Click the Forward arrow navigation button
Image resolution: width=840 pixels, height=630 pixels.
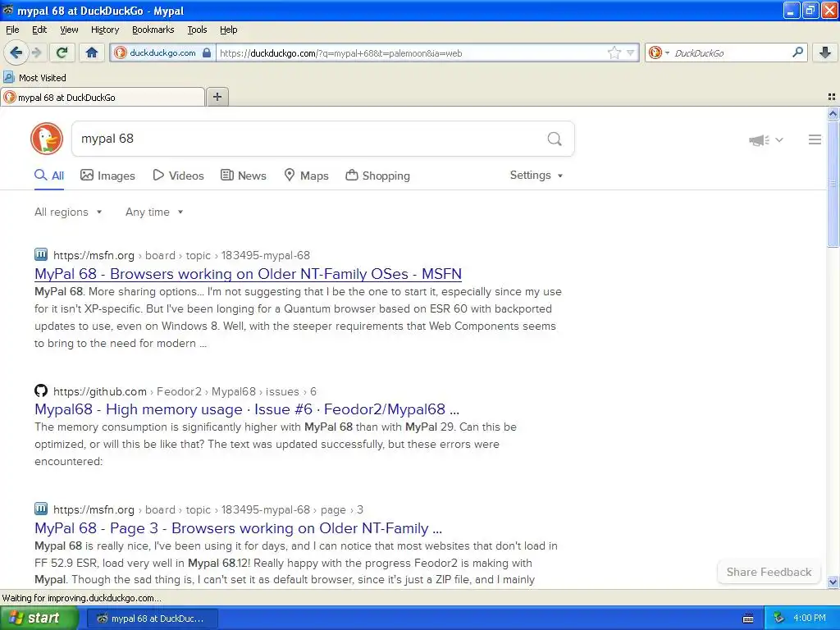click(x=36, y=52)
